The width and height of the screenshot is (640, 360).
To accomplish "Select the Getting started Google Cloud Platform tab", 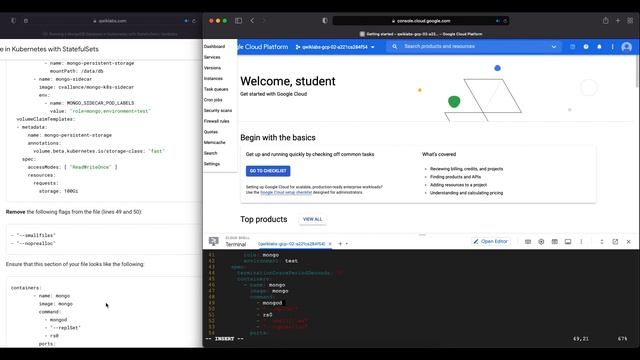I will pyautogui.click(x=421, y=34).
